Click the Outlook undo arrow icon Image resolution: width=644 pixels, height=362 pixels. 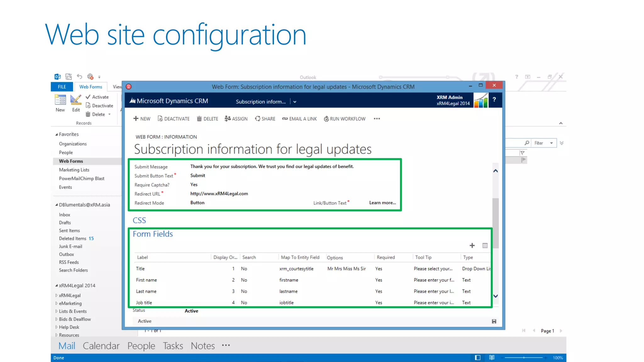click(x=80, y=76)
